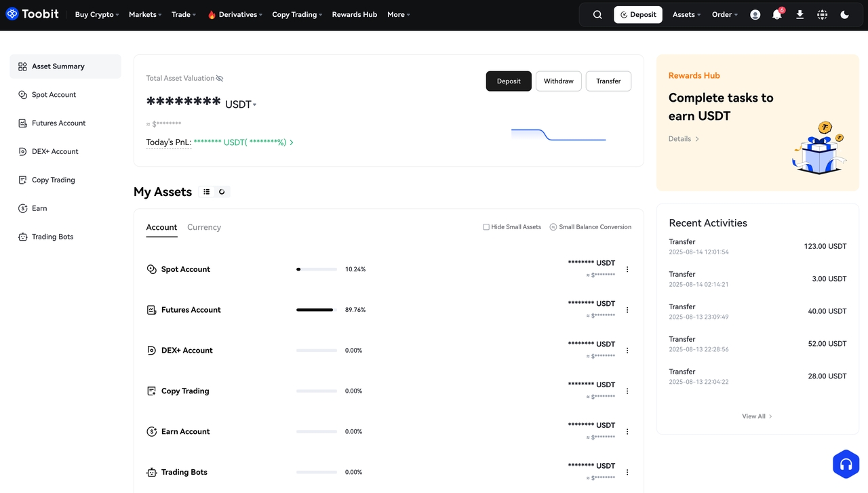Click the Copy Trading sidebar icon
Viewport: 868px width, 493px height.
click(x=23, y=180)
